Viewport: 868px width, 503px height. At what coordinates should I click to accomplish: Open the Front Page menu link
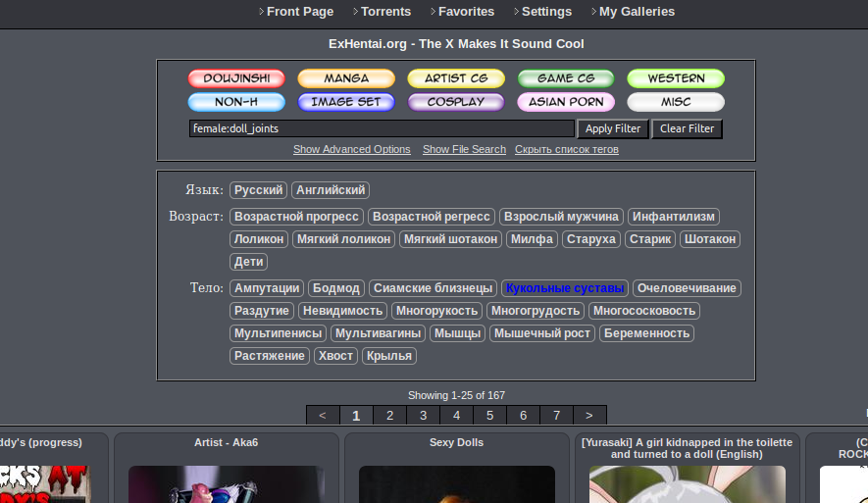click(x=299, y=12)
